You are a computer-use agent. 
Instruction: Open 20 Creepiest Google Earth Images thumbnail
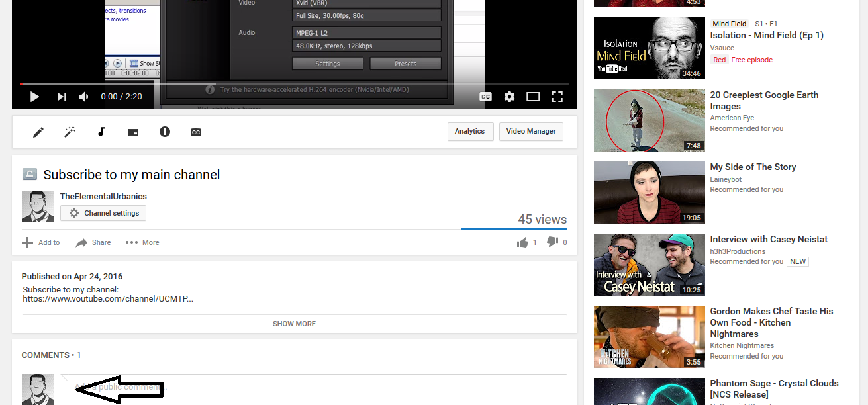(650, 120)
